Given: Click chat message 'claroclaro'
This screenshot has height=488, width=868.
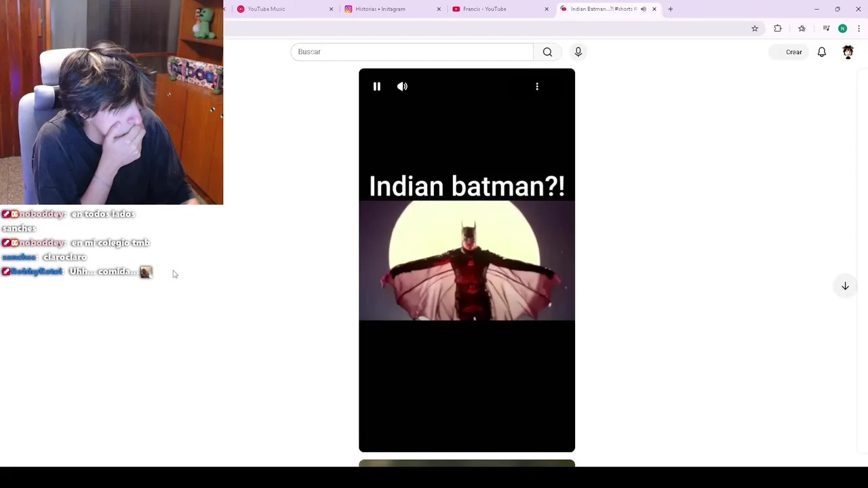Looking at the screenshot, I should (64, 258).
